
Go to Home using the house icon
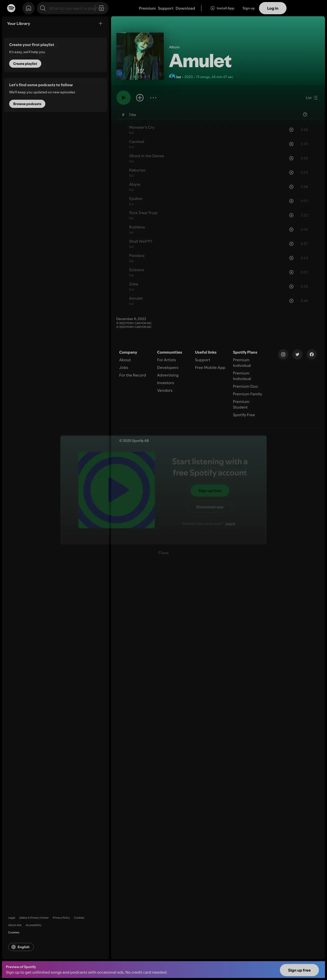[29, 8]
